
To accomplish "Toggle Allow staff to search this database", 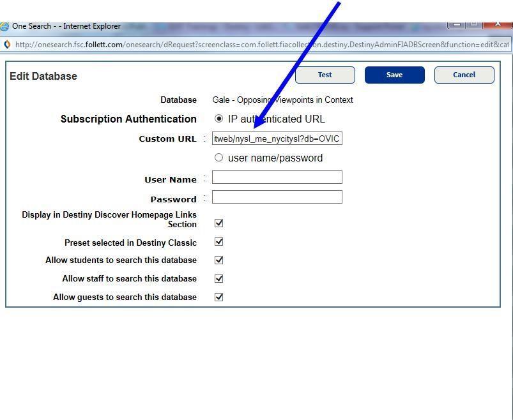I will click(219, 279).
